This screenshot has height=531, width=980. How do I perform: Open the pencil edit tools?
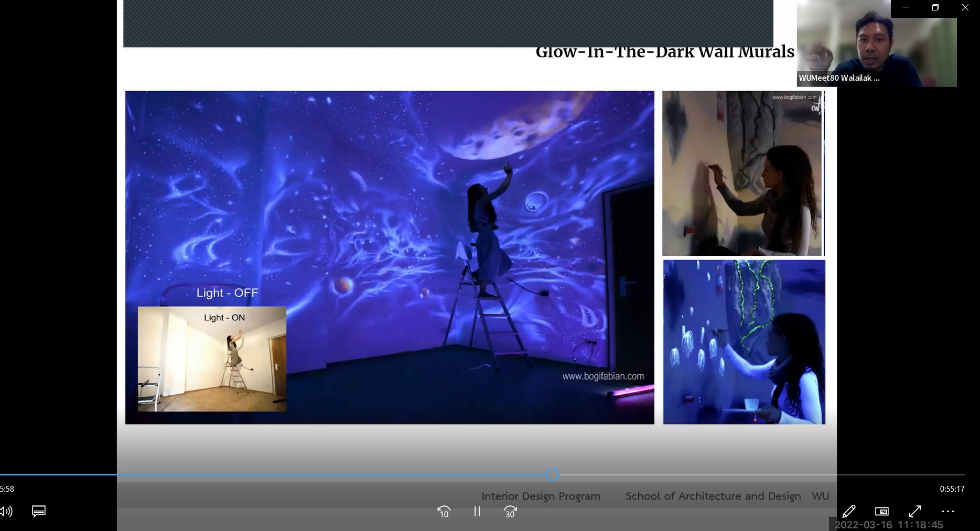(849, 512)
